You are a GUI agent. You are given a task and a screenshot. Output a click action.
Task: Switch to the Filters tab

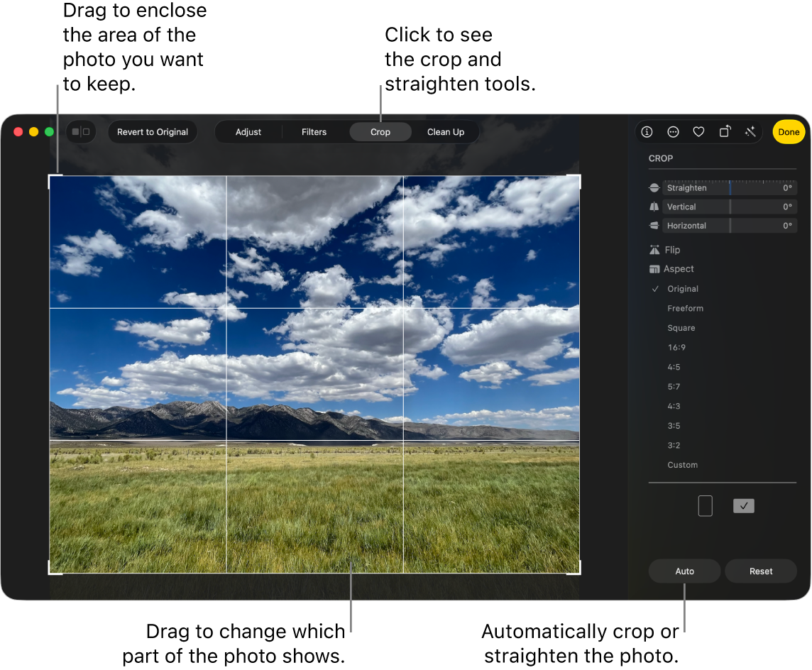click(314, 131)
